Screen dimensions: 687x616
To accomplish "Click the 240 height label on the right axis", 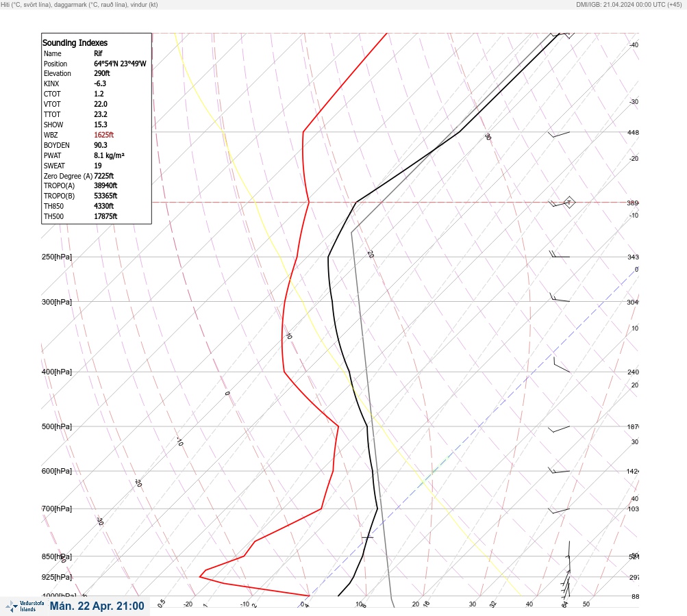I will point(633,372).
